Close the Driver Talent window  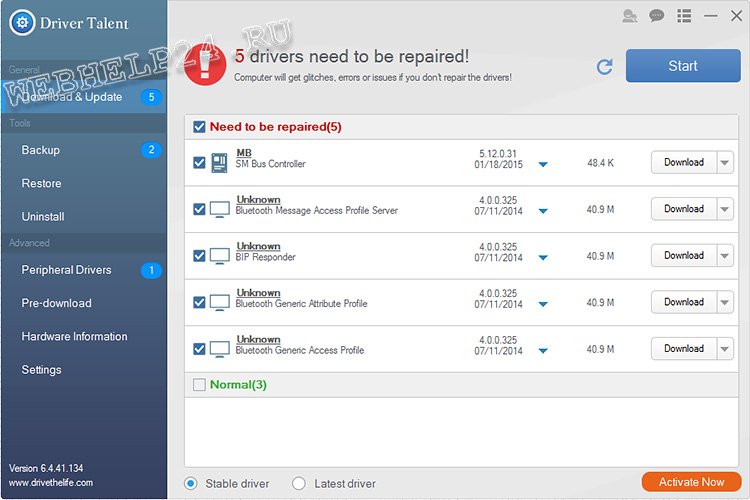click(x=737, y=16)
